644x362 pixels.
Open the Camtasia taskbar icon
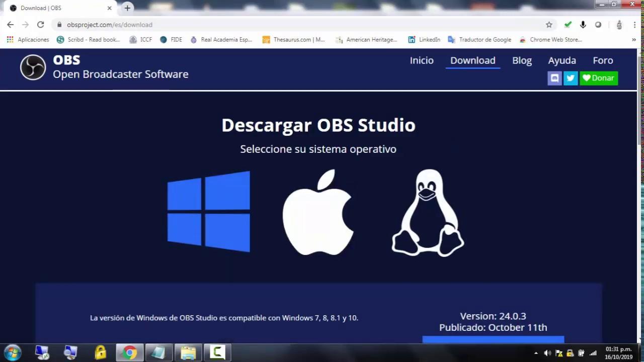pos(217,353)
